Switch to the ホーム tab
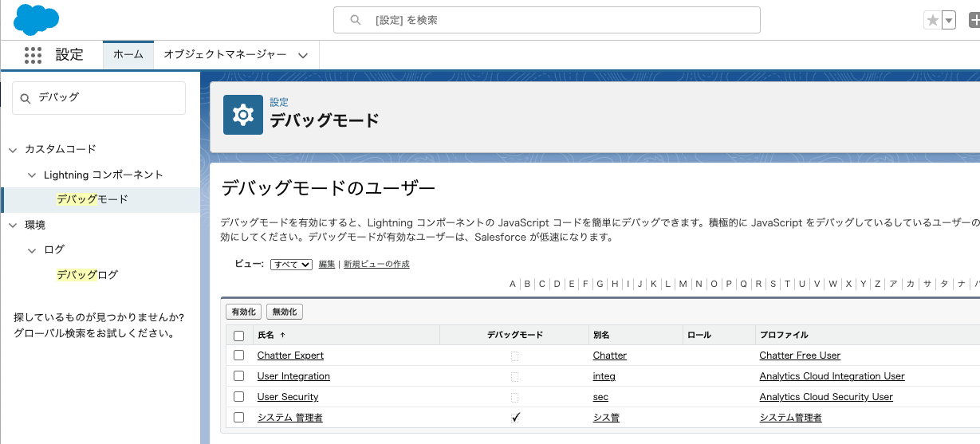 (128, 55)
